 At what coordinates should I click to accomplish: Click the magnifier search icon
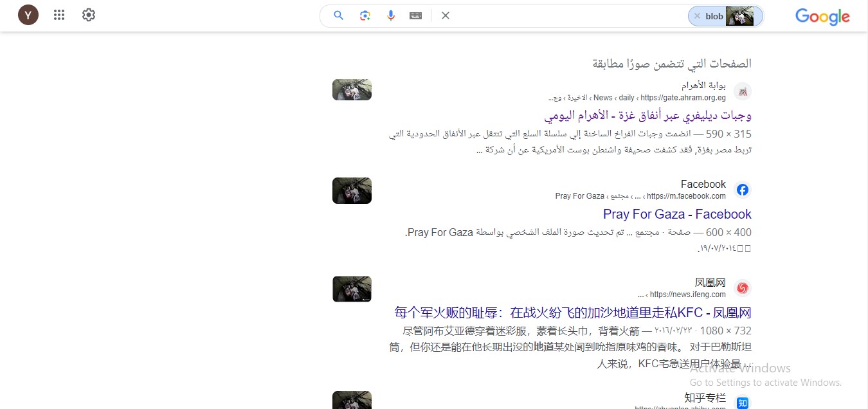338,15
